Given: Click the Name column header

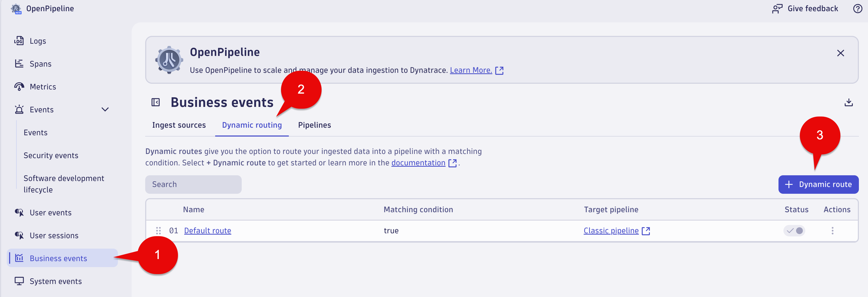Looking at the screenshot, I should click(x=193, y=209).
